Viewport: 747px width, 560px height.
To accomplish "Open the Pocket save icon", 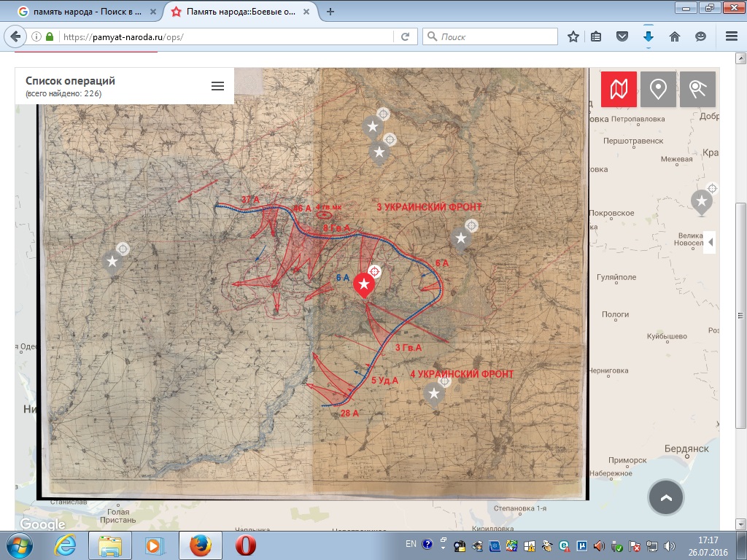I will coord(622,36).
